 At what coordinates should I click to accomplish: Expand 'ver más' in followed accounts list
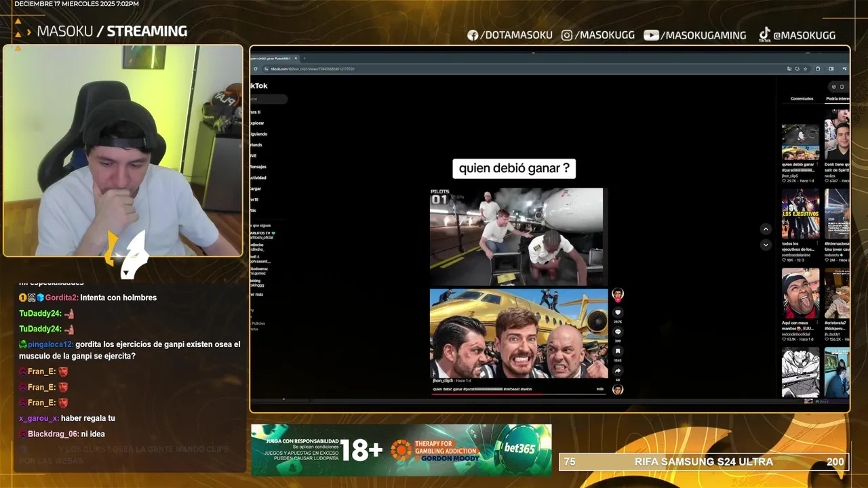point(257,294)
